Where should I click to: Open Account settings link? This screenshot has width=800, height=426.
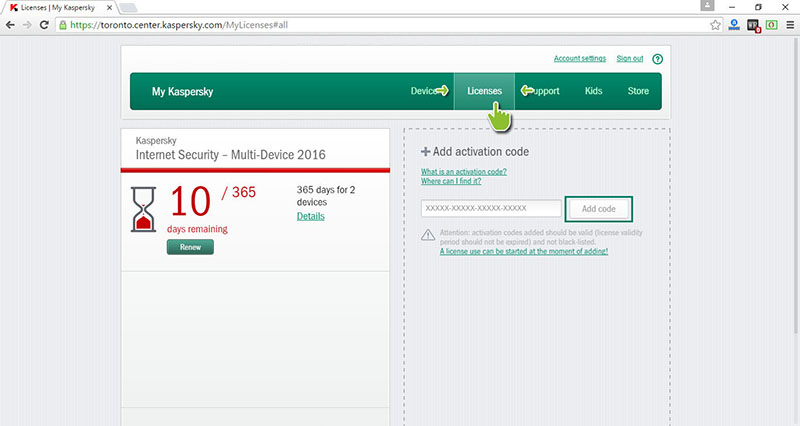580,59
